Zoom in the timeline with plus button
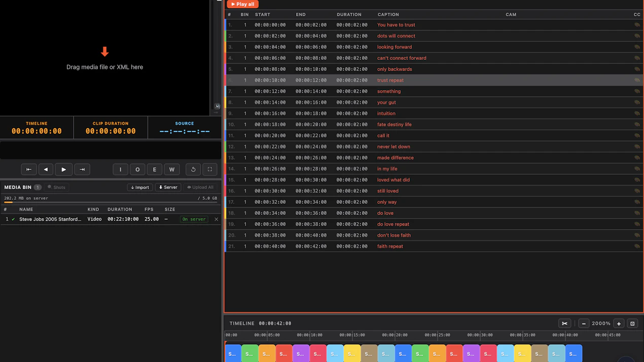 619,323
